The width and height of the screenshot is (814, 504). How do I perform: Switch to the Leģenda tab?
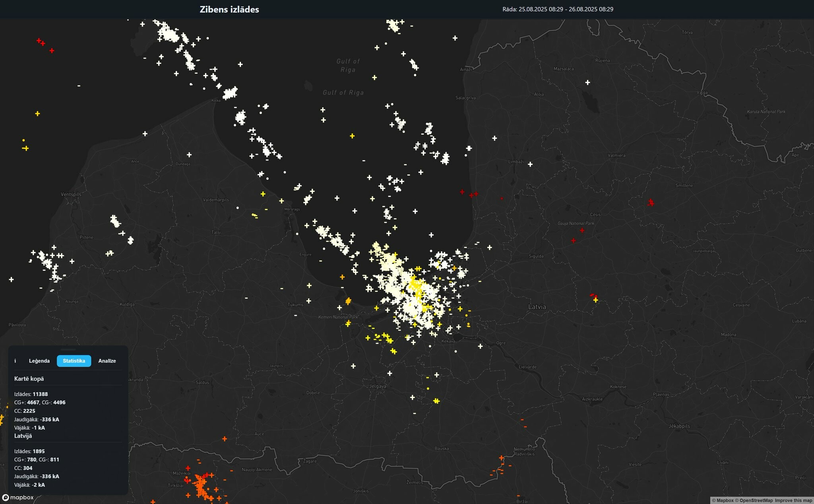(x=39, y=361)
